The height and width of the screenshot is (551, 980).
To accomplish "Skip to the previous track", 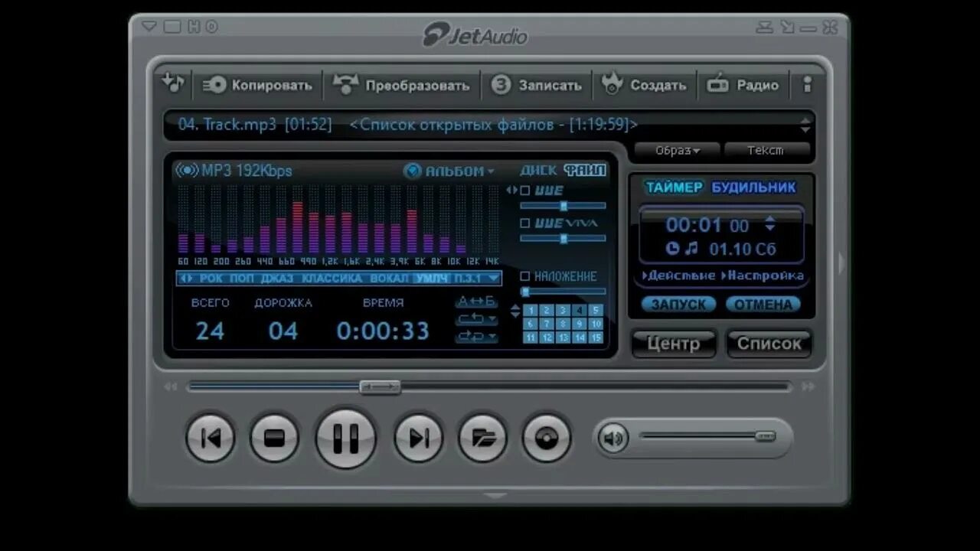I will click(x=210, y=438).
